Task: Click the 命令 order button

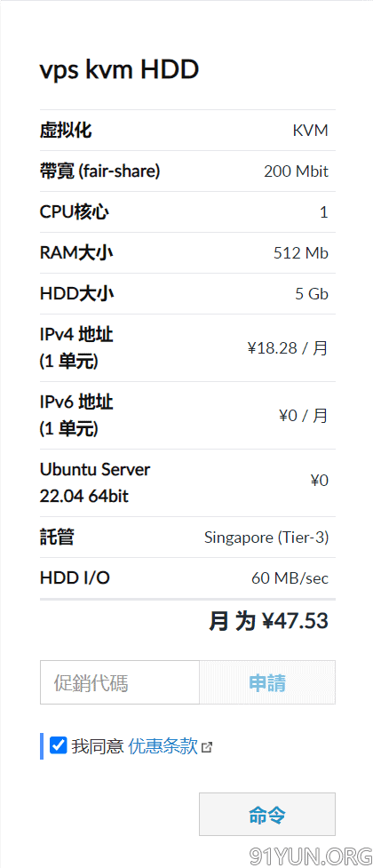Action: click(x=267, y=814)
